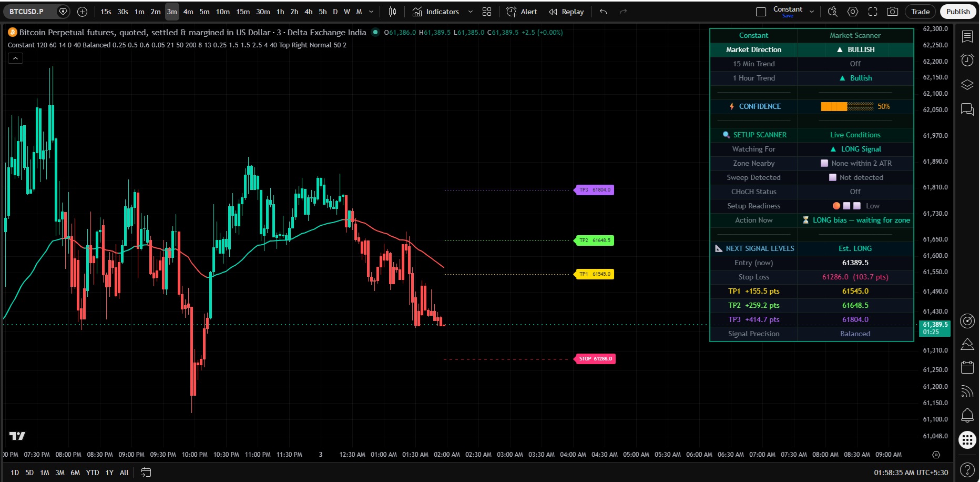Open the chart type candles selector
Screen dimensions: 980x482
(x=392, y=12)
